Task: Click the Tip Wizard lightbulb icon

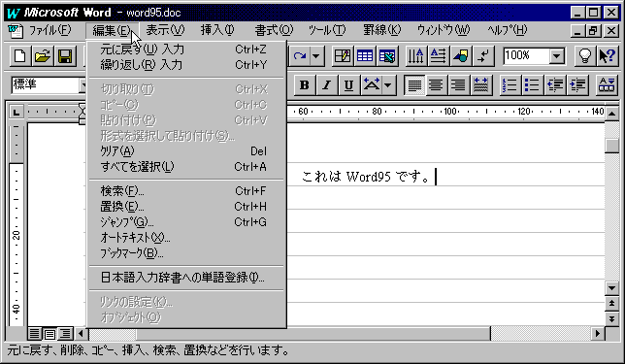Action: 585,56
